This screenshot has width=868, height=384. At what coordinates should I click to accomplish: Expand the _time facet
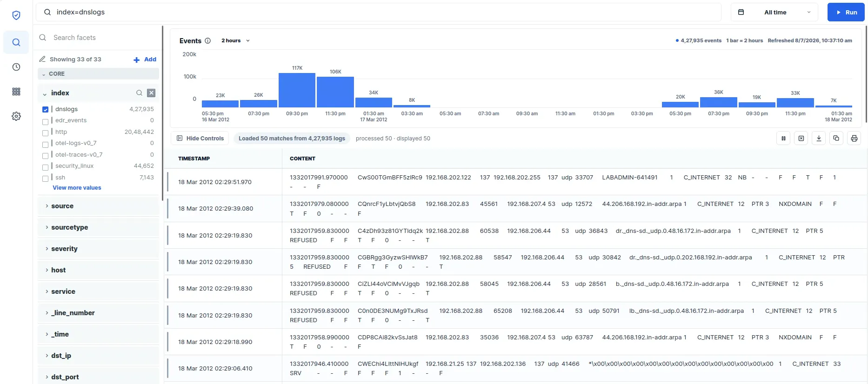click(98, 334)
